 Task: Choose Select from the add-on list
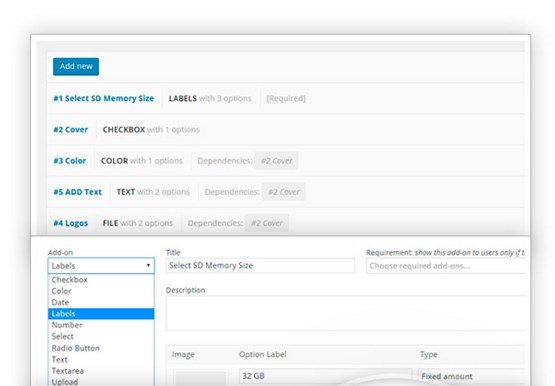click(101, 336)
